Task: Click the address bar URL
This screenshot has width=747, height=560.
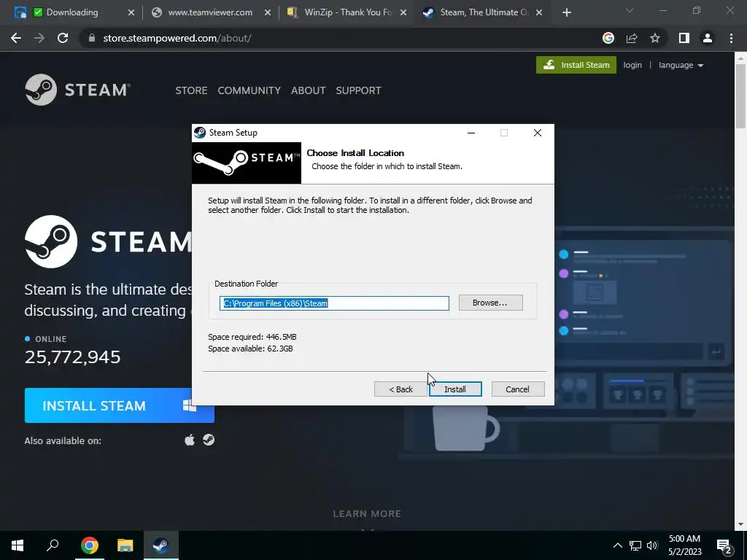Action: click(177, 38)
